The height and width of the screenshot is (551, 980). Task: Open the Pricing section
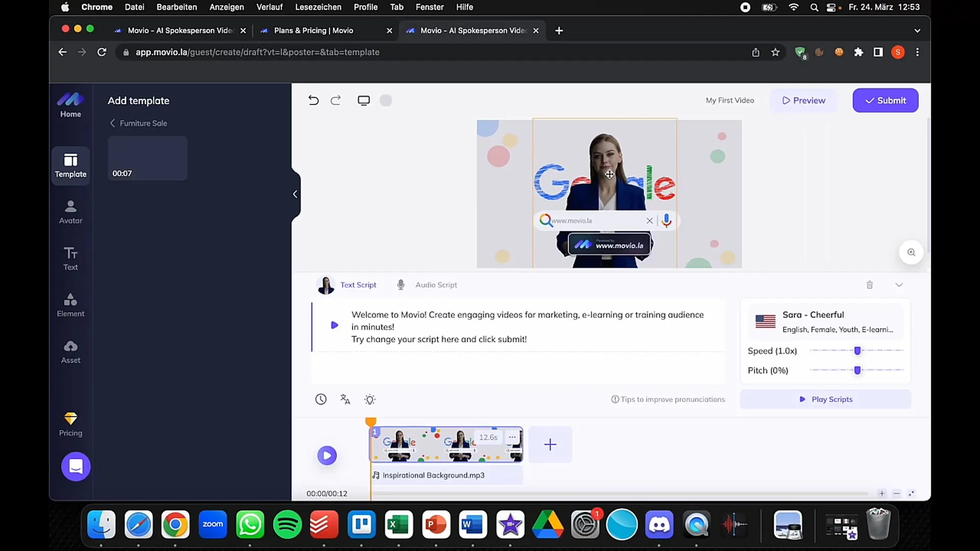(70, 423)
